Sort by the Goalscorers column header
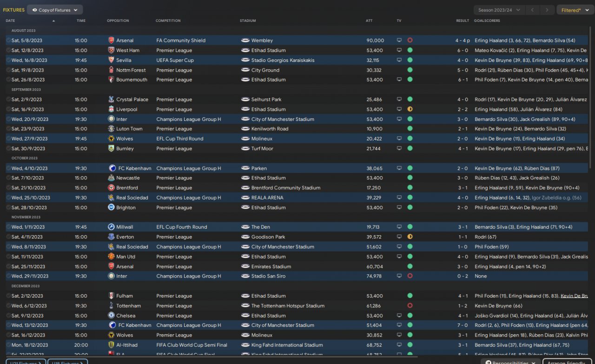 click(487, 21)
